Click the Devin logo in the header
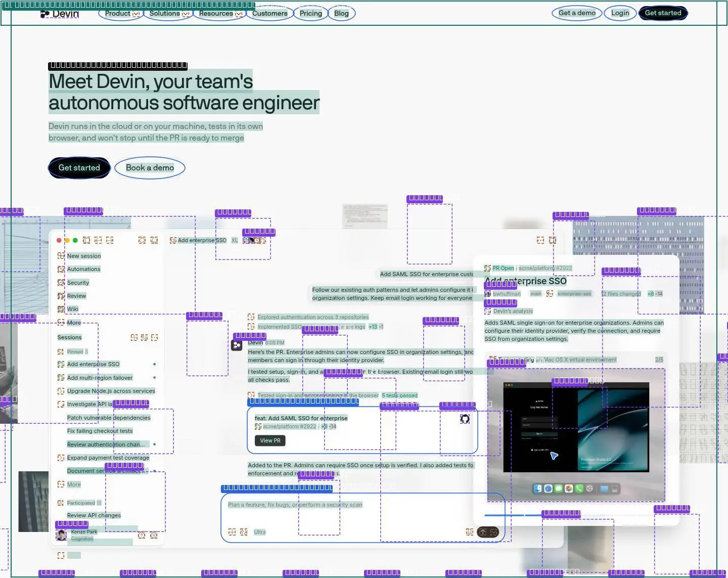The width and height of the screenshot is (728, 578). 60,14
